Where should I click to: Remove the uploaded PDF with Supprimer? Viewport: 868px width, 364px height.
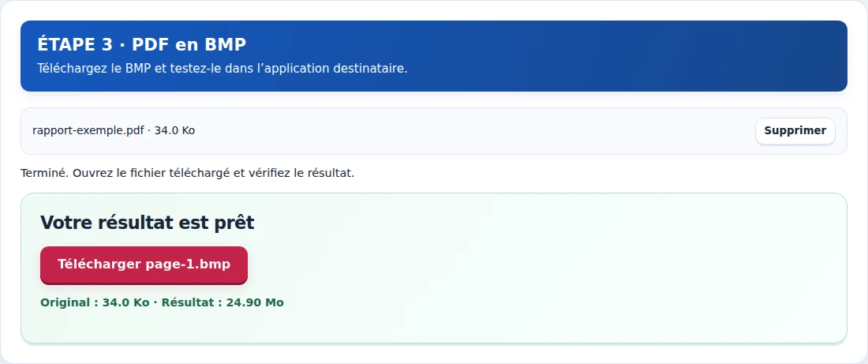tap(795, 131)
